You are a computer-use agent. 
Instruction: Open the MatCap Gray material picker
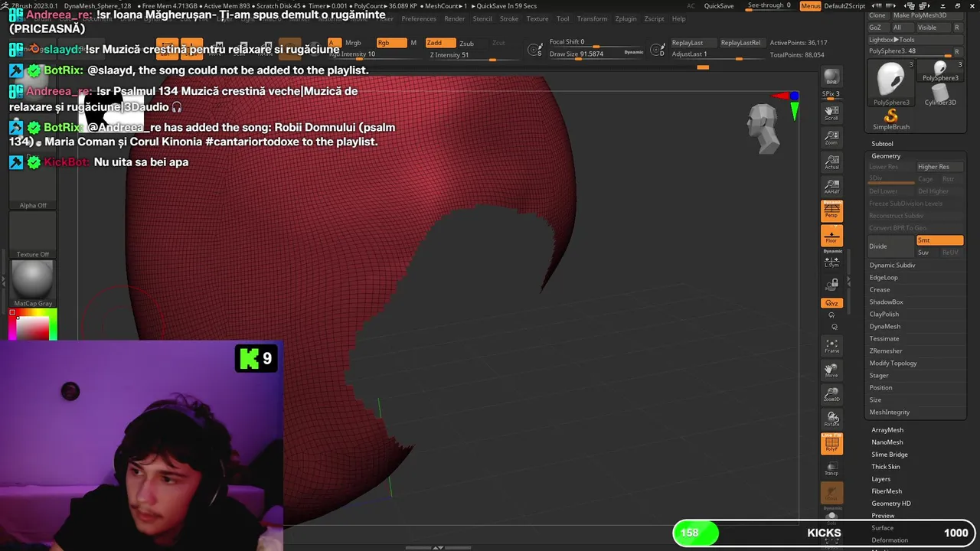point(33,283)
